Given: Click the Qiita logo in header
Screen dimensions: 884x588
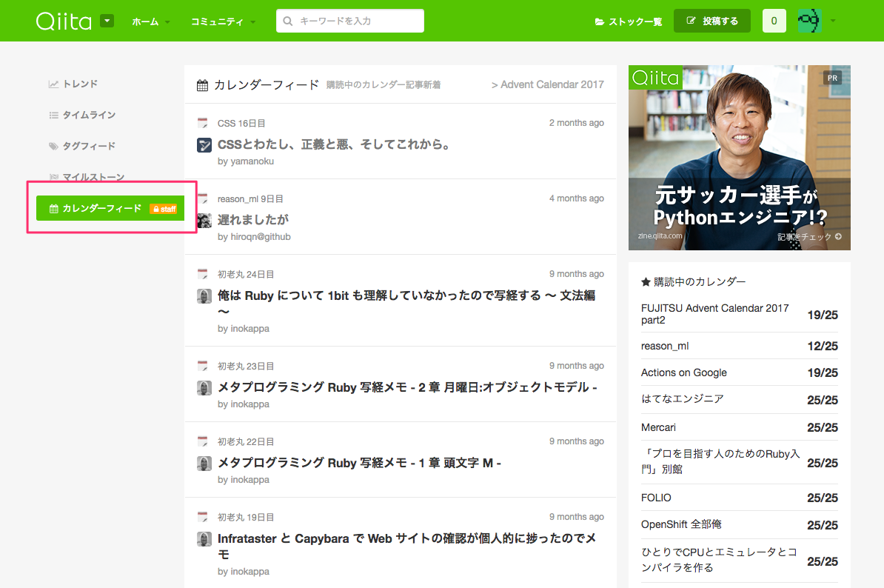Looking at the screenshot, I should pos(64,21).
